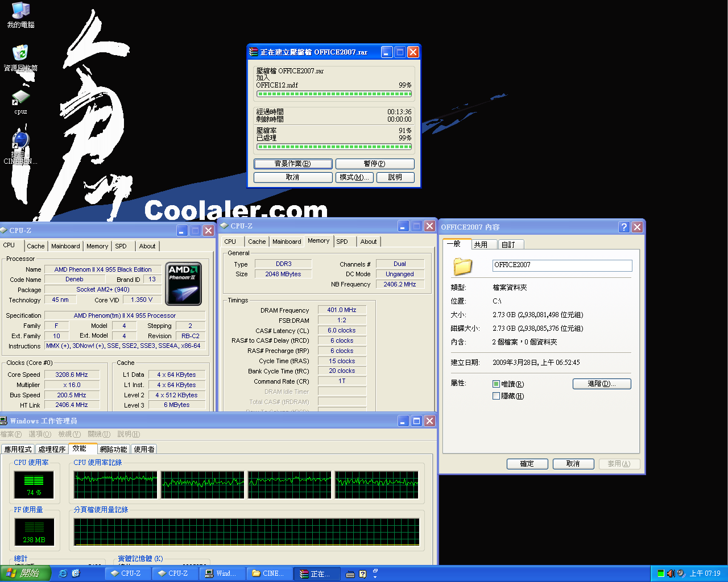
Task: Click 取消 in the OFFICE2007 properties dialog
Action: (573, 464)
